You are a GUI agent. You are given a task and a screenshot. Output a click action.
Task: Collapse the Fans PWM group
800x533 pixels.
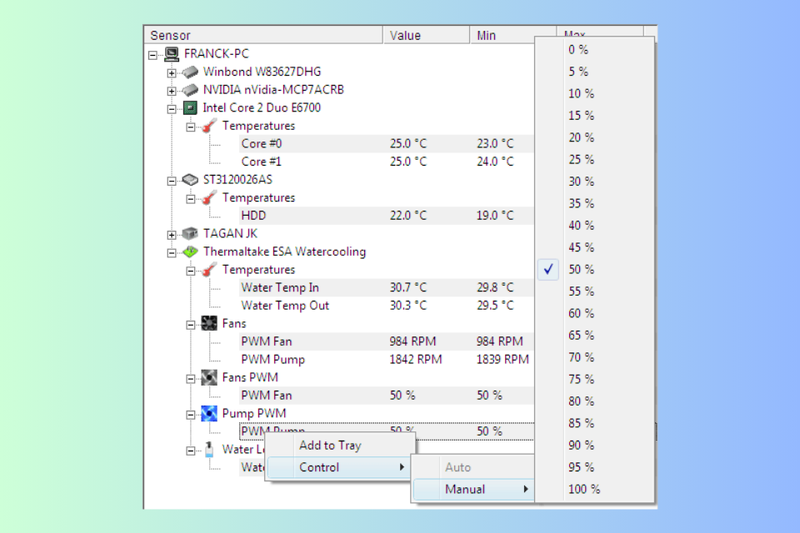190,378
